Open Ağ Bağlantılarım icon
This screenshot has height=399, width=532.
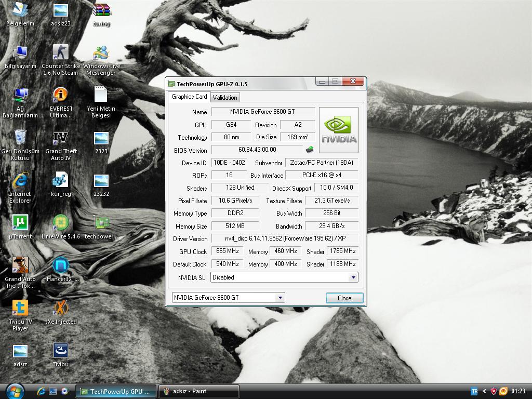tap(20, 102)
